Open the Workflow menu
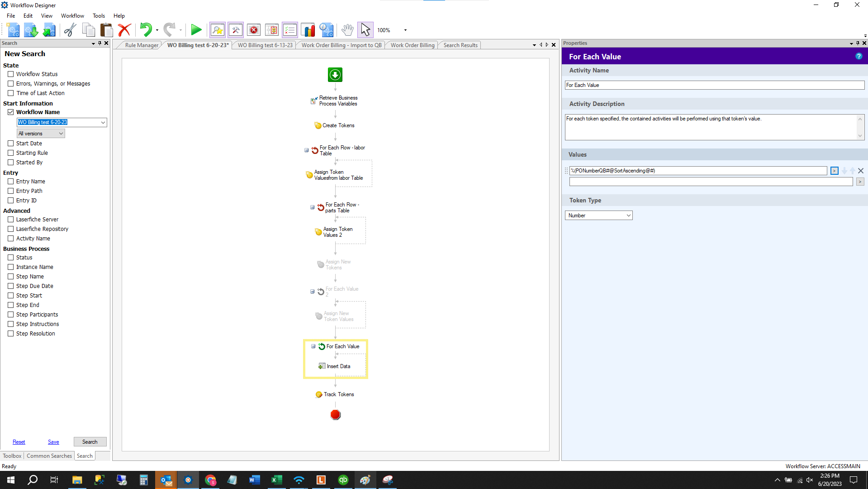This screenshot has width=868, height=489. [x=72, y=16]
